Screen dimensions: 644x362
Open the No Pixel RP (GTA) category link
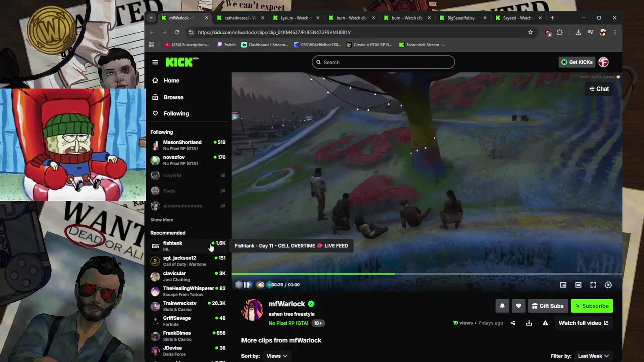pyautogui.click(x=288, y=323)
